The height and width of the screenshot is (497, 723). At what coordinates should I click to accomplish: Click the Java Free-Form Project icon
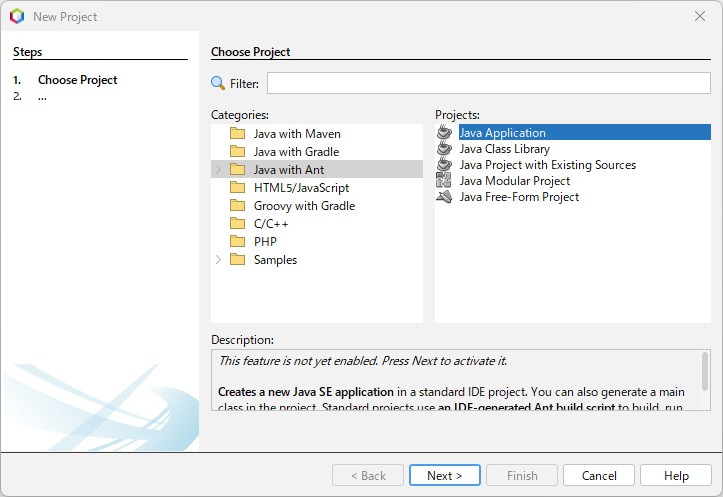click(444, 197)
